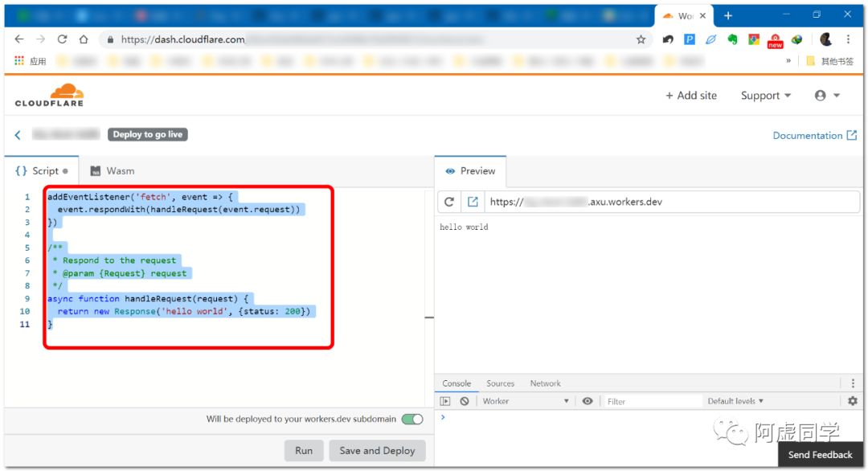The image size is (868, 471).
Task: Open preview in new window icon
Action: tap(473, 202)
